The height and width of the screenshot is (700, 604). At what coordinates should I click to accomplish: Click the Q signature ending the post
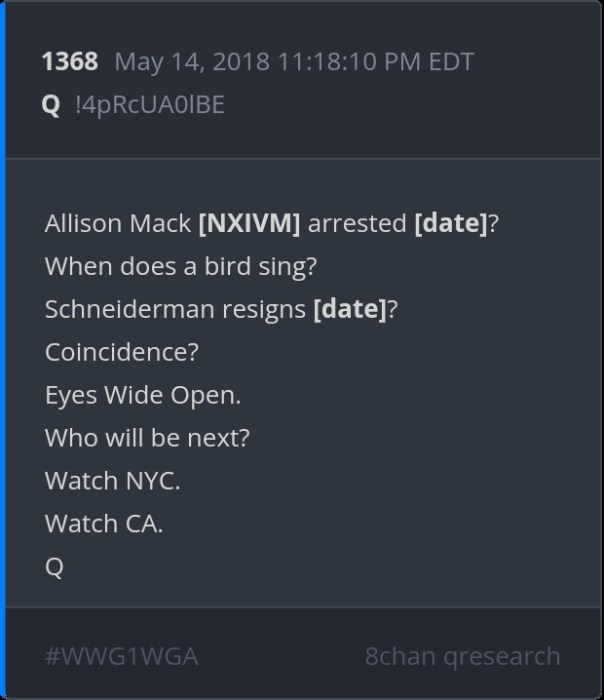pos(54,566)
